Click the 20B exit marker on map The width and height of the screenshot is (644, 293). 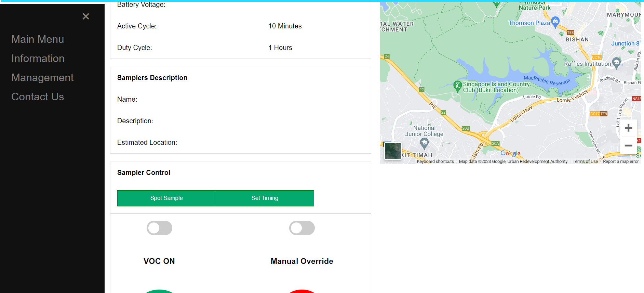pos(466,128)
